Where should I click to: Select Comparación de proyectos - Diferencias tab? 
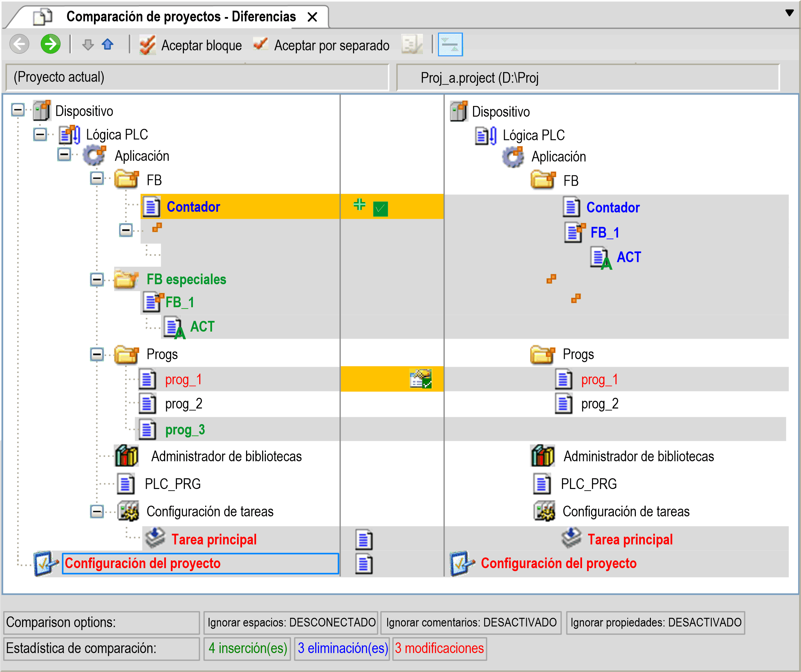[181, 17]
